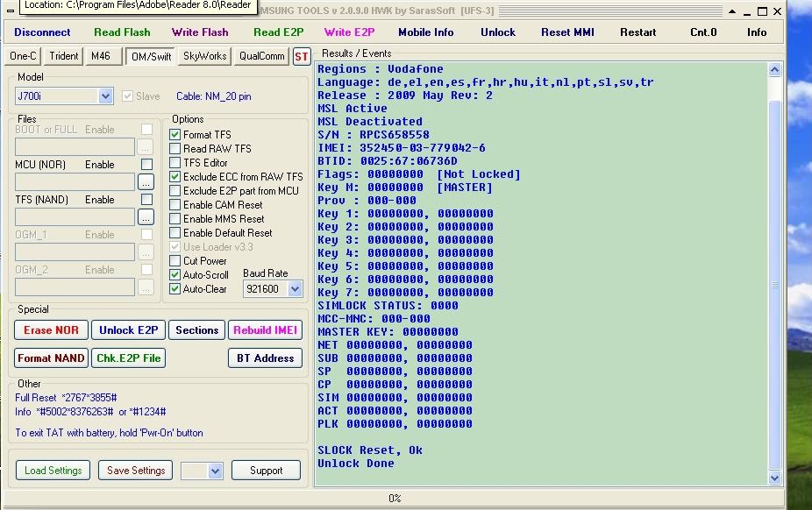Start Write Flash operation
The width and height of the screenshot is (812, 510).
[200, 32]
